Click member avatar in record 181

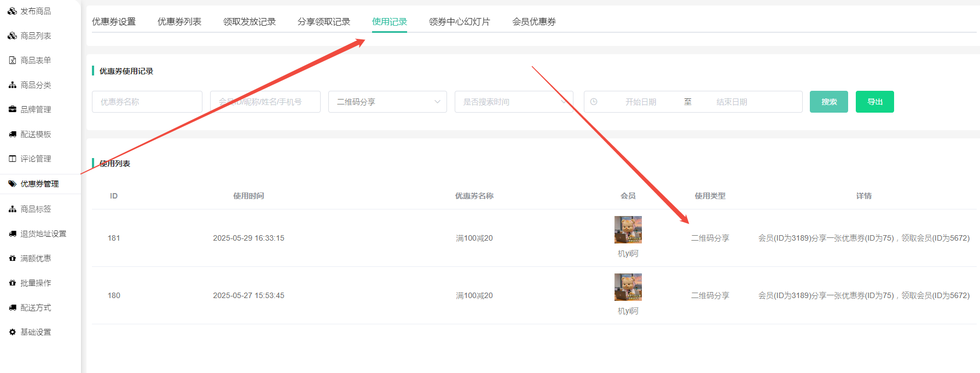[628, 230]
